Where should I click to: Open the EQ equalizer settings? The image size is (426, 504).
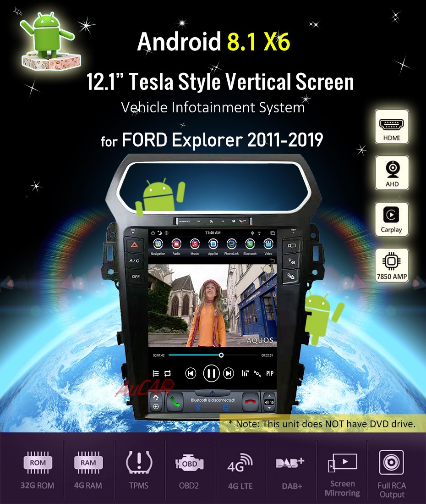click(245, 373)
